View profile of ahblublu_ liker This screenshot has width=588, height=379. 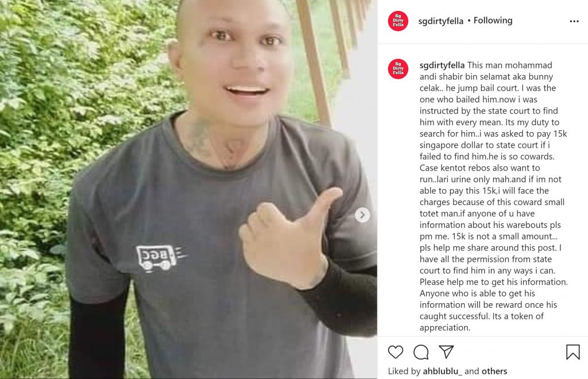pos(443,371)
